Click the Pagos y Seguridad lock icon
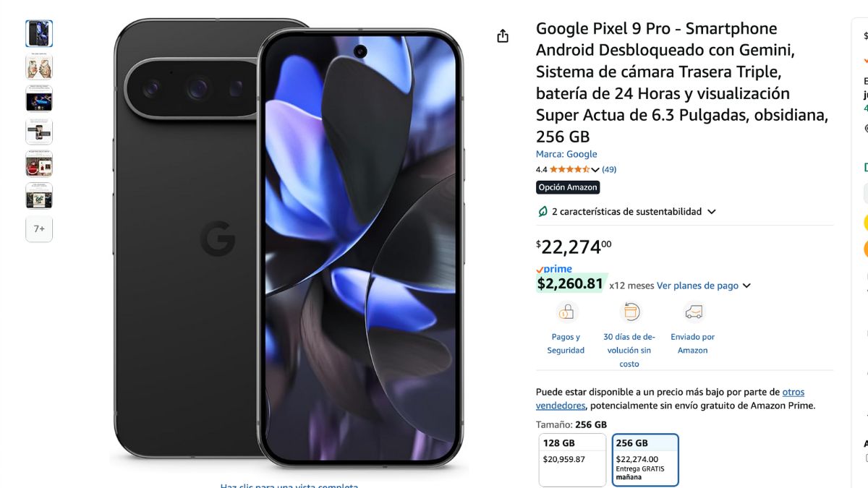The height and width of the screenshot is (488, 868). tap(566, 312)
